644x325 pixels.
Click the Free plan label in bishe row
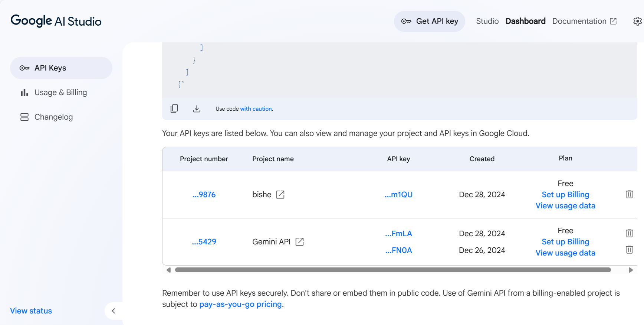pos(565,183)
